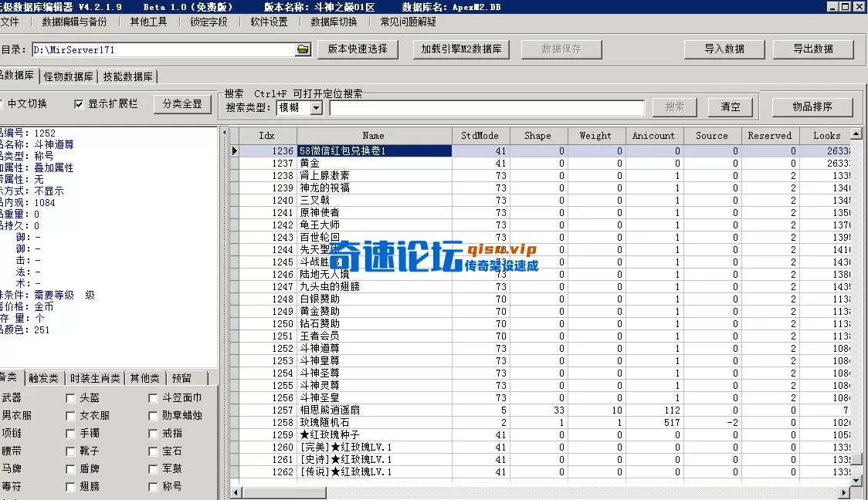Click the table's vertical scroll up arrow

pos(856,133)
